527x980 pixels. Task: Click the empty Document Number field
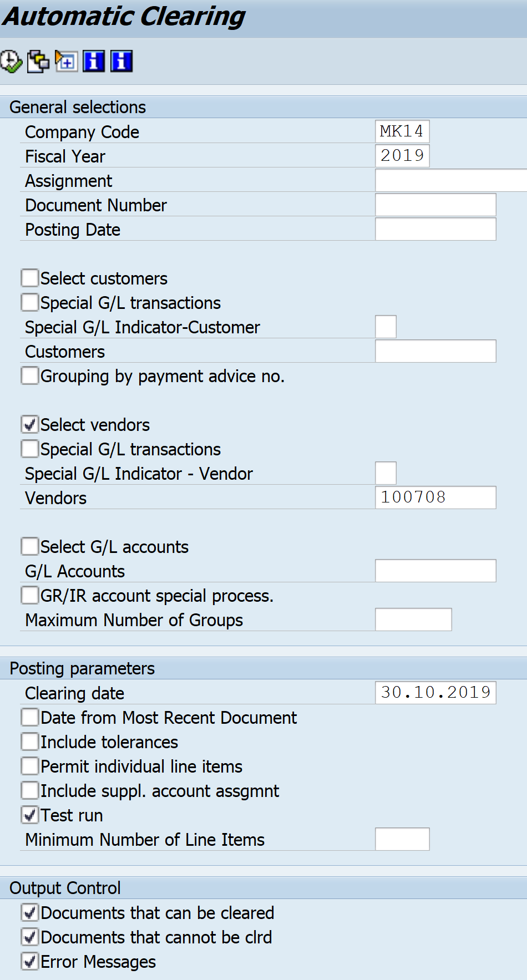pyautogui.click(x=435, y=205)
